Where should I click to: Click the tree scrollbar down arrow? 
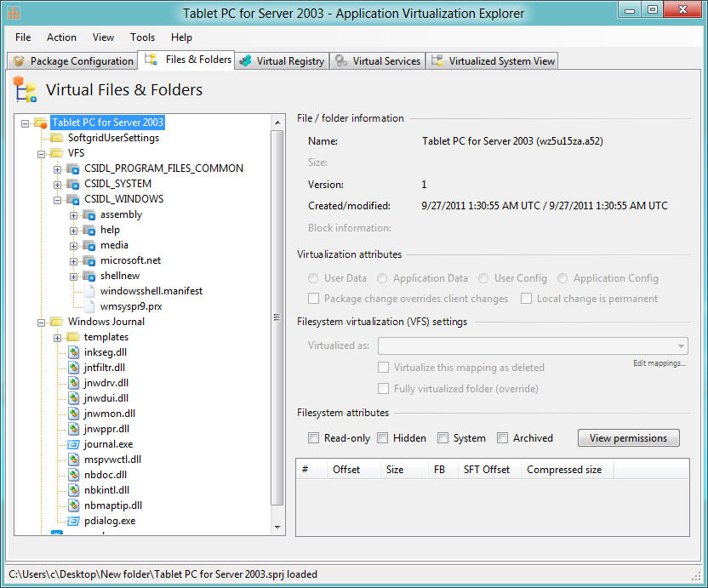point(277,527)
